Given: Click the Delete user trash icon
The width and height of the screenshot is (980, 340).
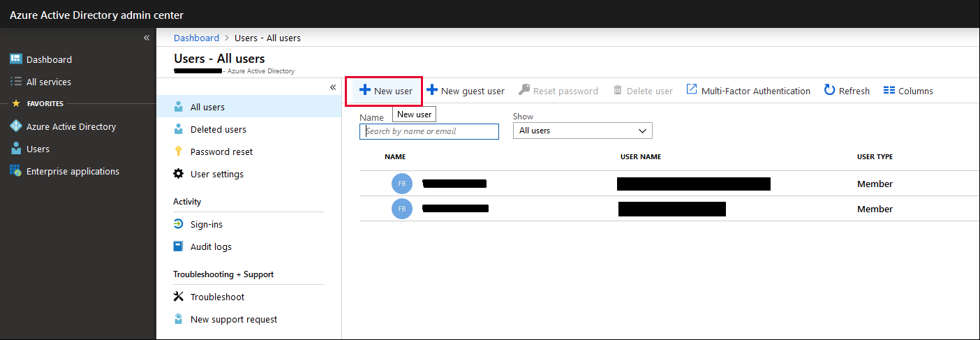Looking at the screenshot, I should (x=618, y=90).
